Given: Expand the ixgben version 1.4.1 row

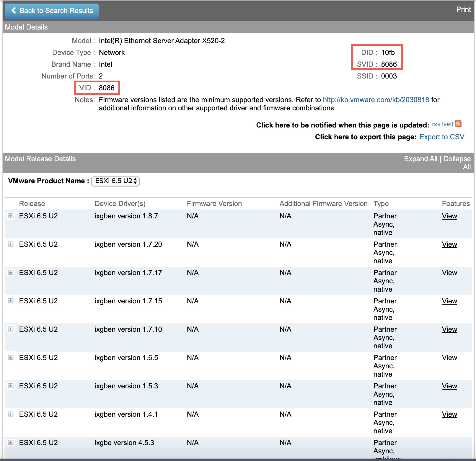Looking at the screenshot, I should 10,414.
